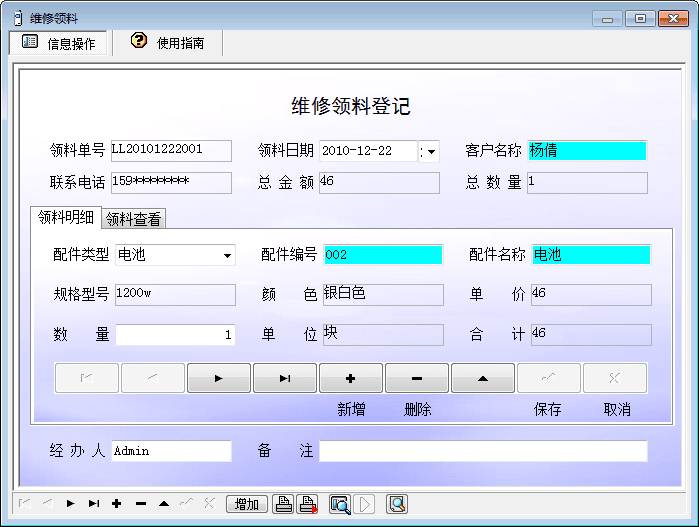Expand the 配件类型 combo box
Screen dimensions: 699x527
coord(227,256)
